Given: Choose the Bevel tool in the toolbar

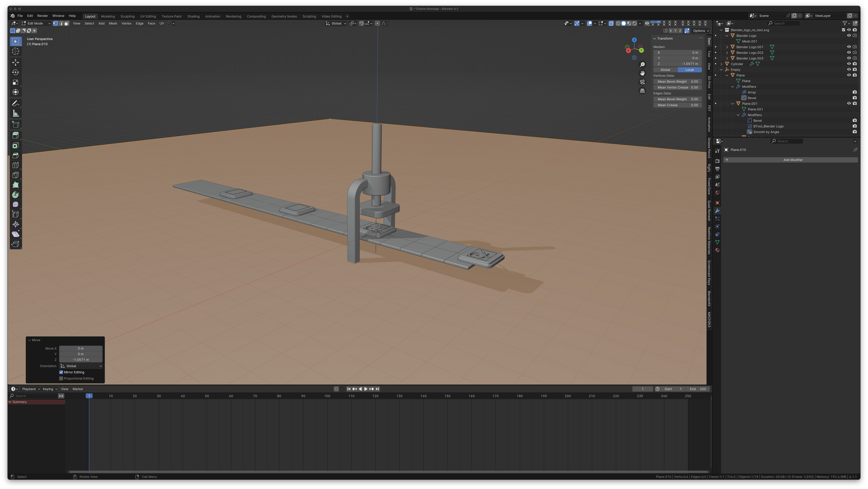Looking at the screenshot, I should click(x=16, y=155).
